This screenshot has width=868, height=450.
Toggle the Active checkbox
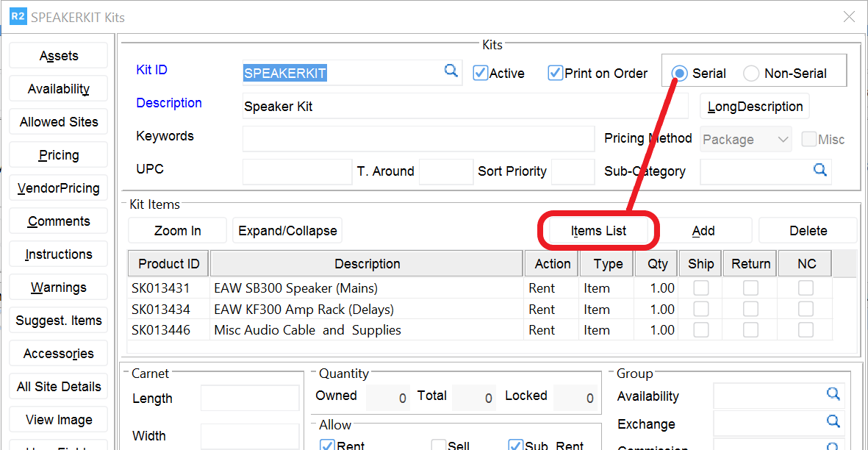coord(479,73)
